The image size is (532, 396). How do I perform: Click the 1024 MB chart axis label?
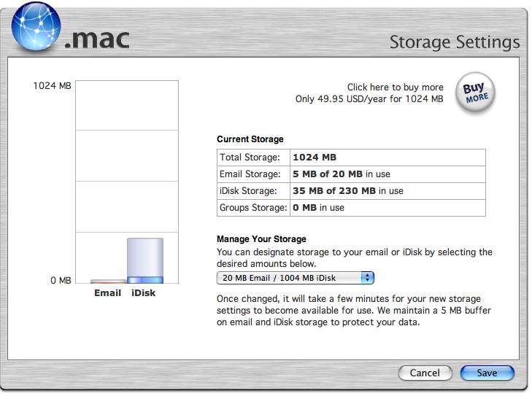tap(53, 86)
